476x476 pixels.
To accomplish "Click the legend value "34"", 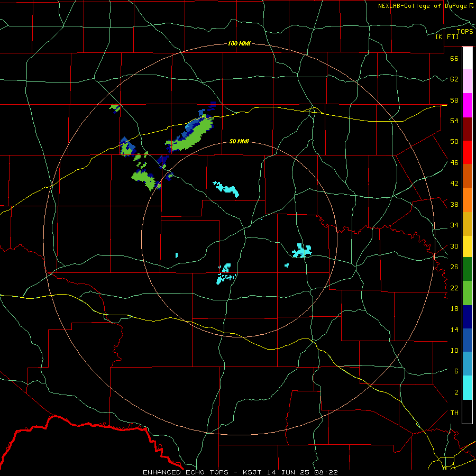I will click(454, 225).
